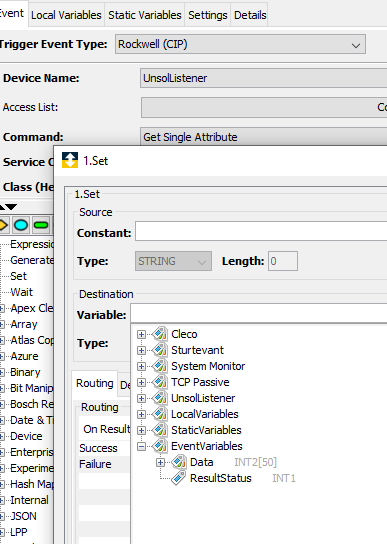This screenshot has width=387, height=544.
Task: Click the Access List field
Action: point(264,107)
